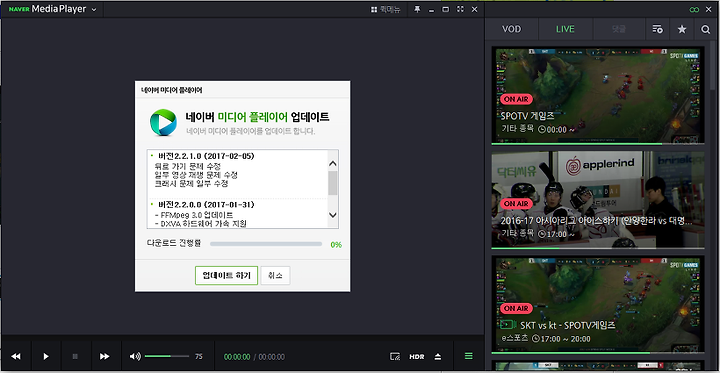
Task: Click the download progress bar
Action: (x=266, y=244)
